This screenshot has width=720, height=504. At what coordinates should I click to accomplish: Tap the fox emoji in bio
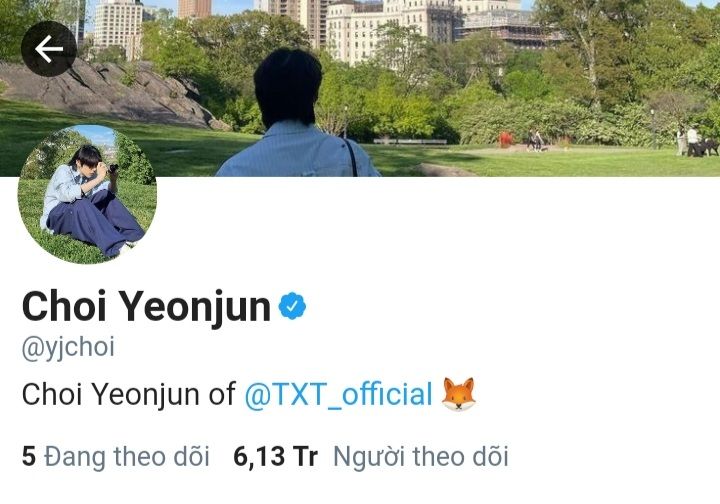458,394
